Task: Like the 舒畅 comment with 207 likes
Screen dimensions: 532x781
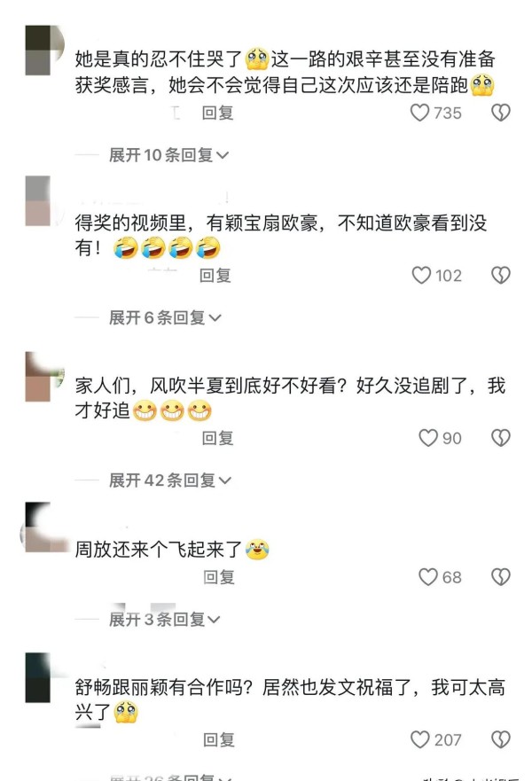Action: pos(419,739)
